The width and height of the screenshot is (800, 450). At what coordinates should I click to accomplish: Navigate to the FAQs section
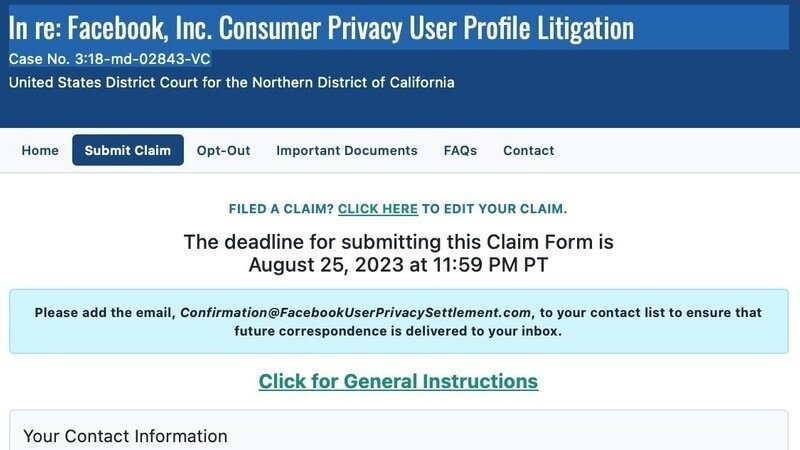tap(460, 151)
